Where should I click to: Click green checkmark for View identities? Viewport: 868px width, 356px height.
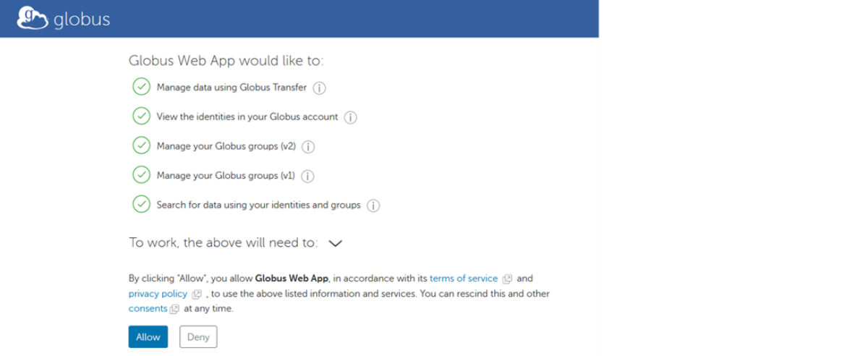(141, 116)
